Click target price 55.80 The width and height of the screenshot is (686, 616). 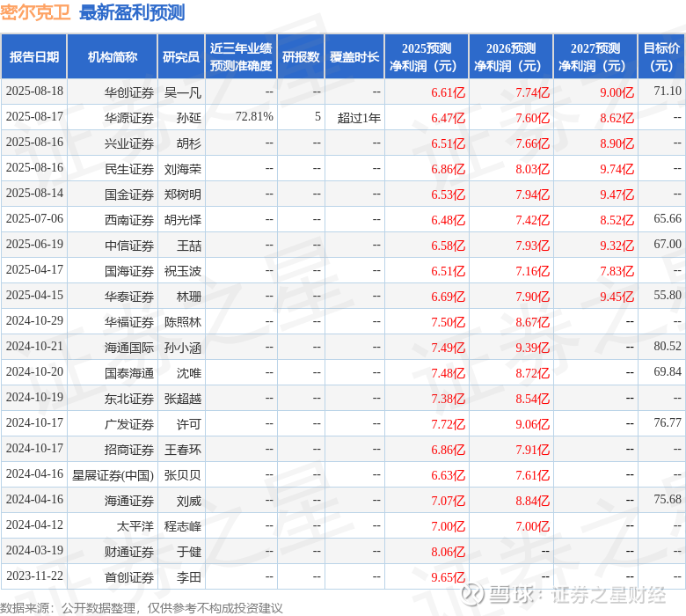coord(668,295)
